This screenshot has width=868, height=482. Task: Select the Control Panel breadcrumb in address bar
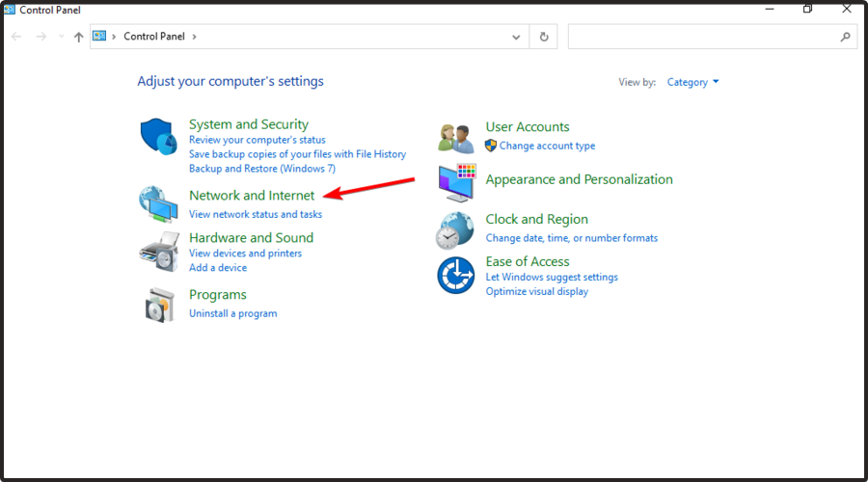[x=154, y=37]
